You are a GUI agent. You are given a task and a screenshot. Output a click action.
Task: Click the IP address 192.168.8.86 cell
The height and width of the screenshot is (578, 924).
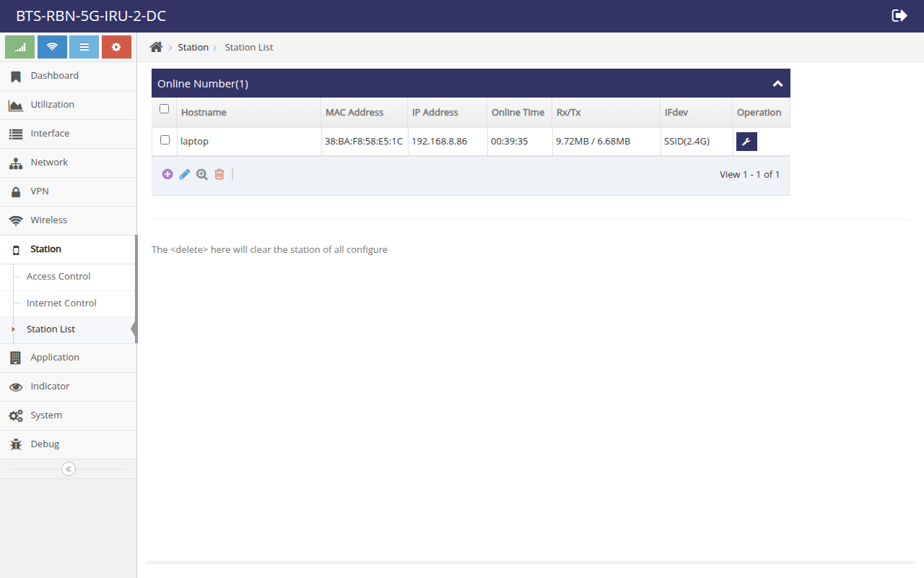[448, 142]
